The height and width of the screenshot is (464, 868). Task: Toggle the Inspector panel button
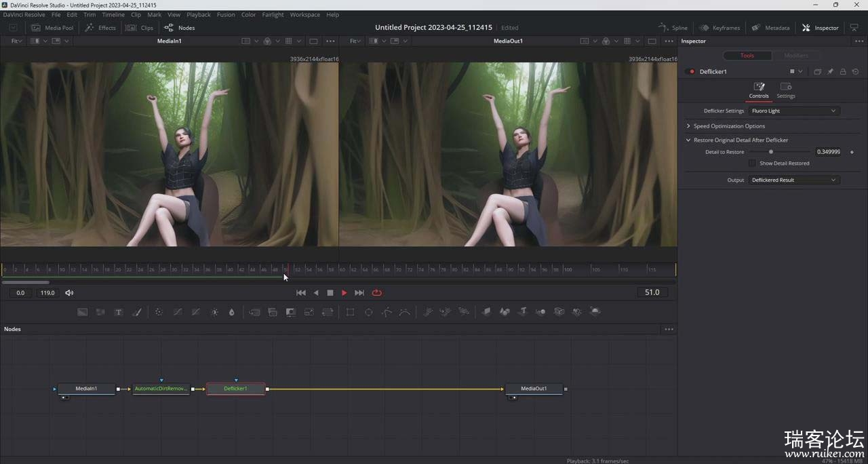pyautogui.click(x=820, y=28)
